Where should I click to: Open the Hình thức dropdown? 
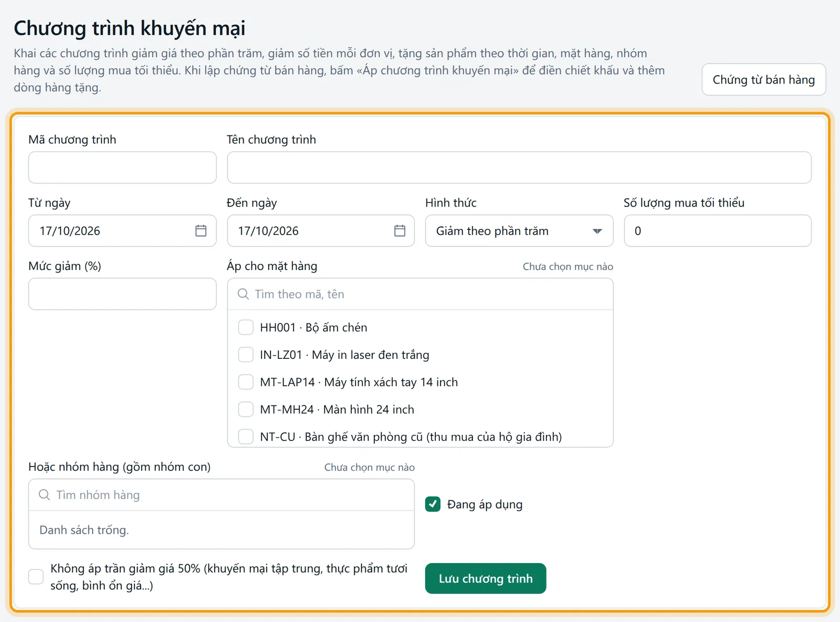tap(519, 231)
